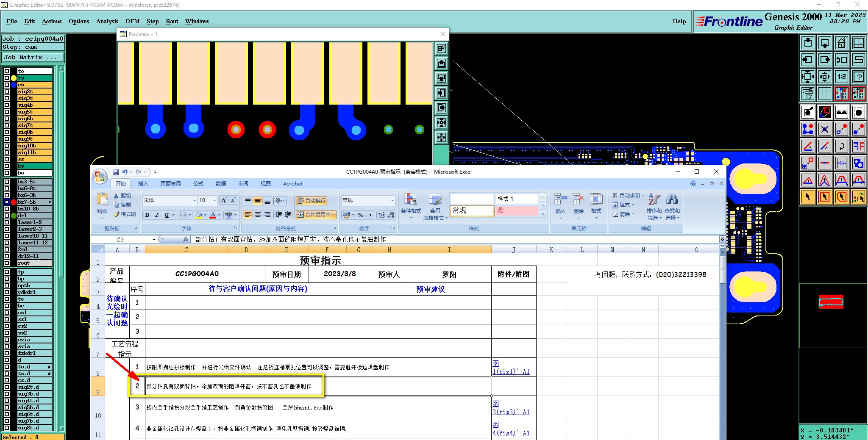The height and width of the screenshot is (440, 868).
Task: Switch to the 页面布局 ribbon tab
Action: [x=170, y=184]
